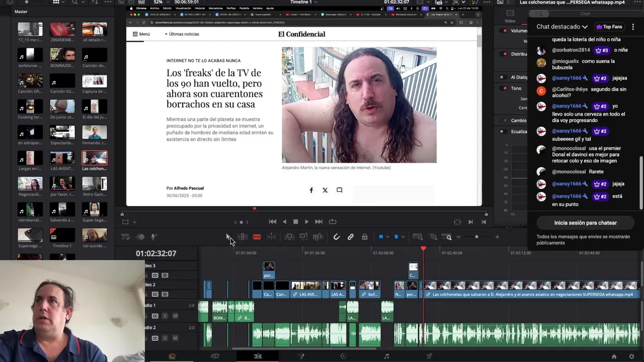
Task: Play the timeline in reverse
Action: pos(284,222)
